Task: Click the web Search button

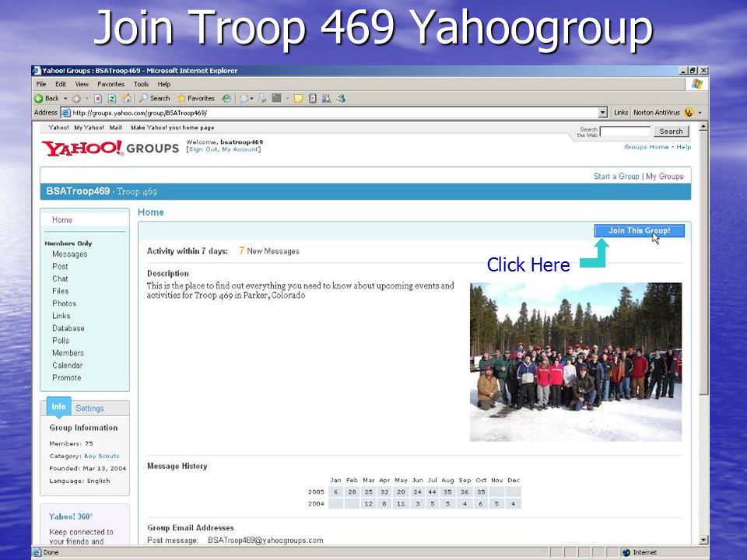Action: point(671,131)
